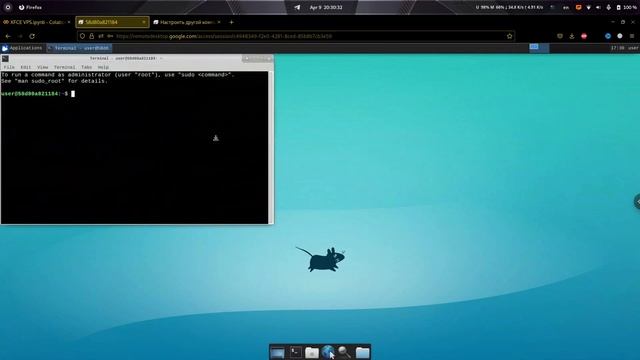Click the microphone indicator in top bar

point(609,7)
